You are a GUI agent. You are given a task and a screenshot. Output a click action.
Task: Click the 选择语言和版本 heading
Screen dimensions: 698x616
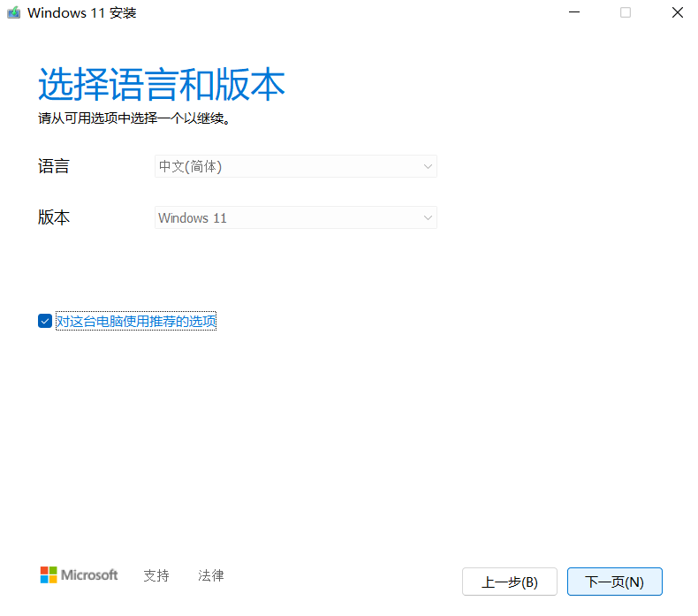click(x=161, y=84)
